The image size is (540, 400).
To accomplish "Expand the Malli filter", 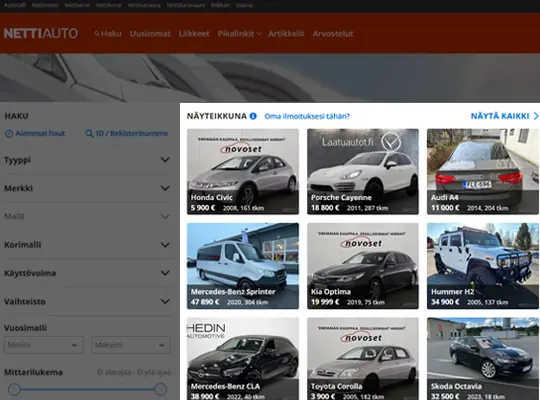I will point(87,216).
